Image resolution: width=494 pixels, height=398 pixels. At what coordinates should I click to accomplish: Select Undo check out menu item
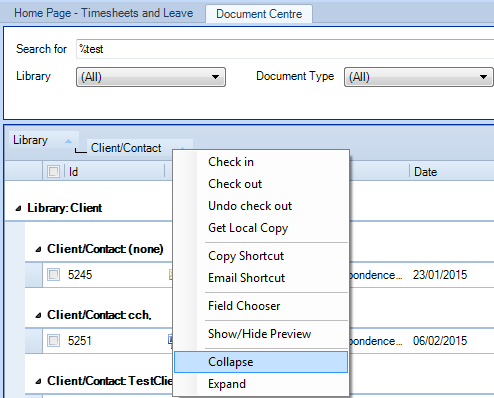(x=261, y=206)
